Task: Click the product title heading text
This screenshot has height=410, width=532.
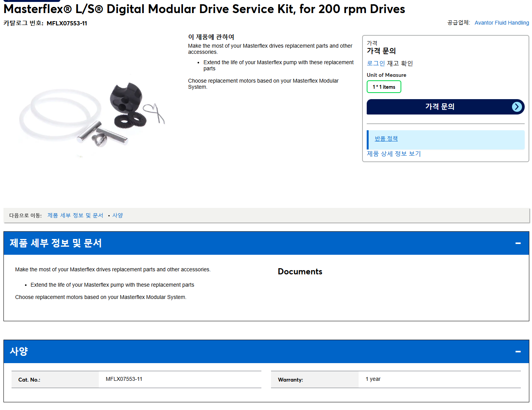Action: [204, 9]
